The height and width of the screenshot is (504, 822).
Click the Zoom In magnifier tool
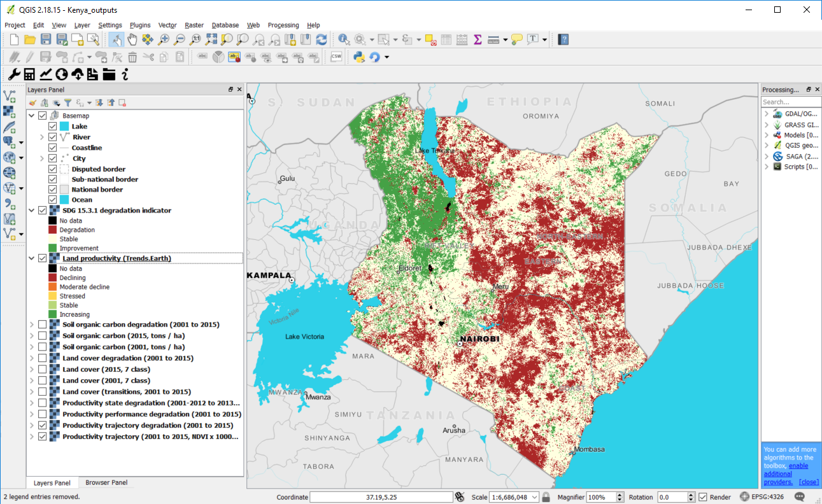(x=164, y=39)
